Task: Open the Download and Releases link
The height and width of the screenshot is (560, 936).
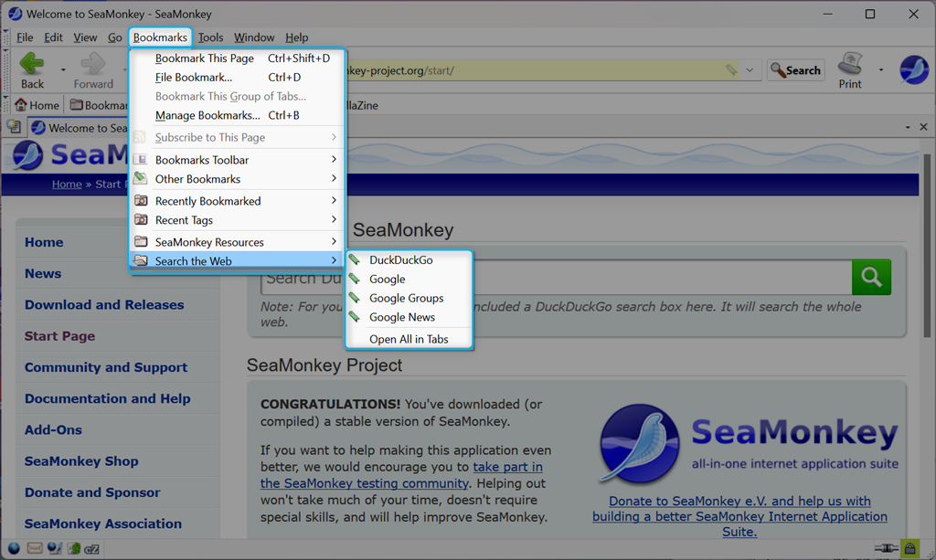Action: tap(104, 305)
